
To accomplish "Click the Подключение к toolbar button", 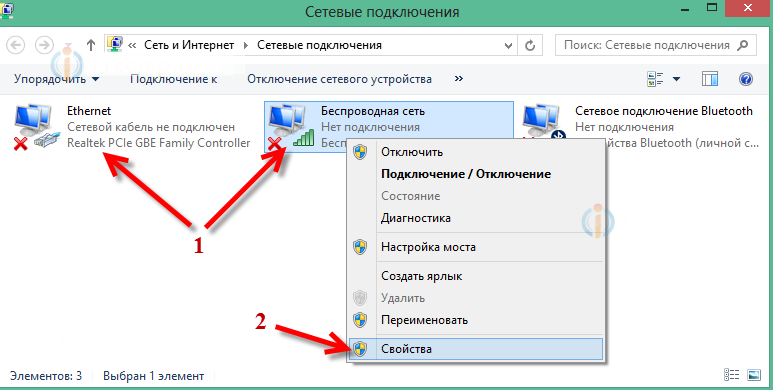I will coord(174,79).
